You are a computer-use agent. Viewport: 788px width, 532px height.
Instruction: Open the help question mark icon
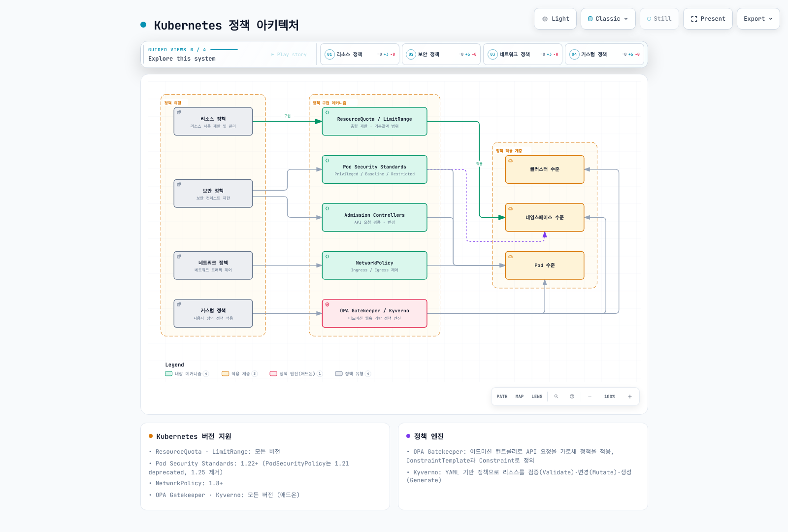572,397
